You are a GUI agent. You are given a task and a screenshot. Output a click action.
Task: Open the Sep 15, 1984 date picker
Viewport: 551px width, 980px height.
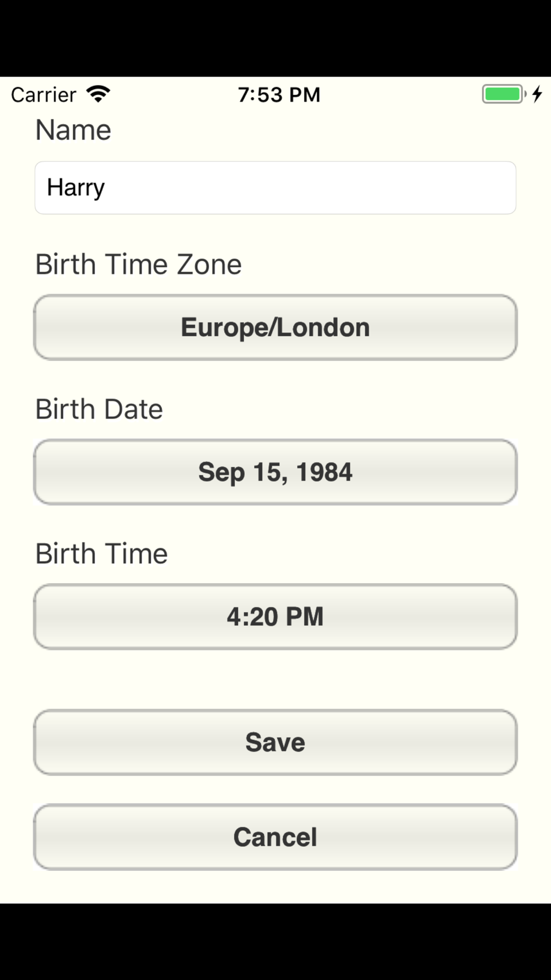click(x=275, y=472)
